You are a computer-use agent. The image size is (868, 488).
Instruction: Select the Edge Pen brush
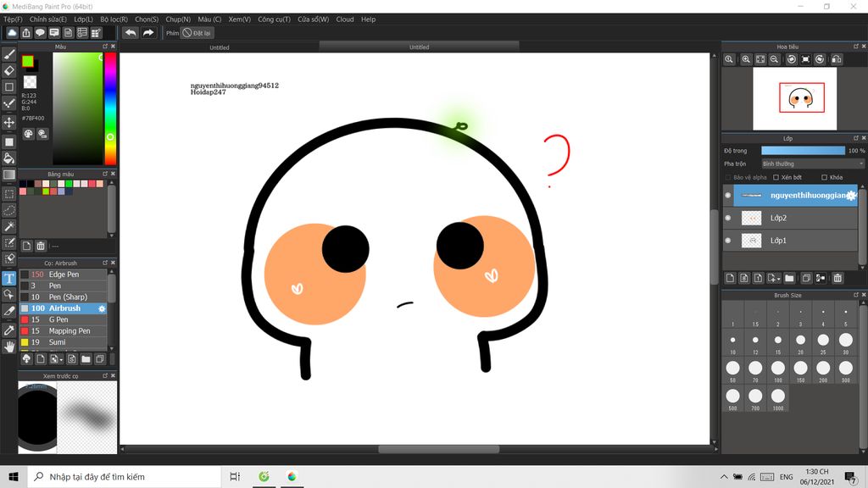click(x=63, y=274)
